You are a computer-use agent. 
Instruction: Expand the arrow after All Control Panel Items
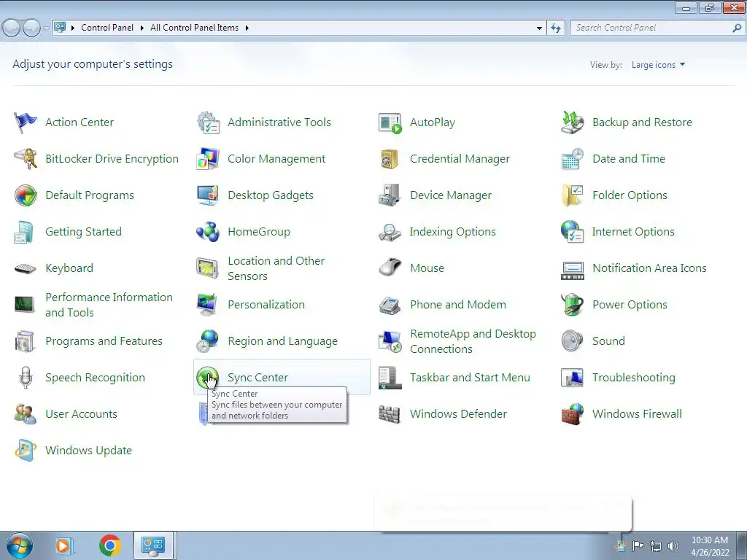(x=247, y=28)
